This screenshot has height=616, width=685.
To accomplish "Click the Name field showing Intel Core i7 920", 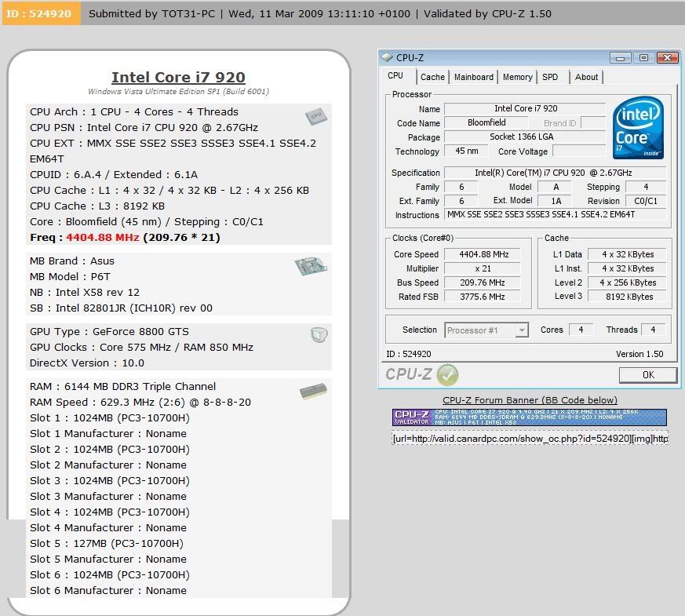I will click(x=525, y=108).
